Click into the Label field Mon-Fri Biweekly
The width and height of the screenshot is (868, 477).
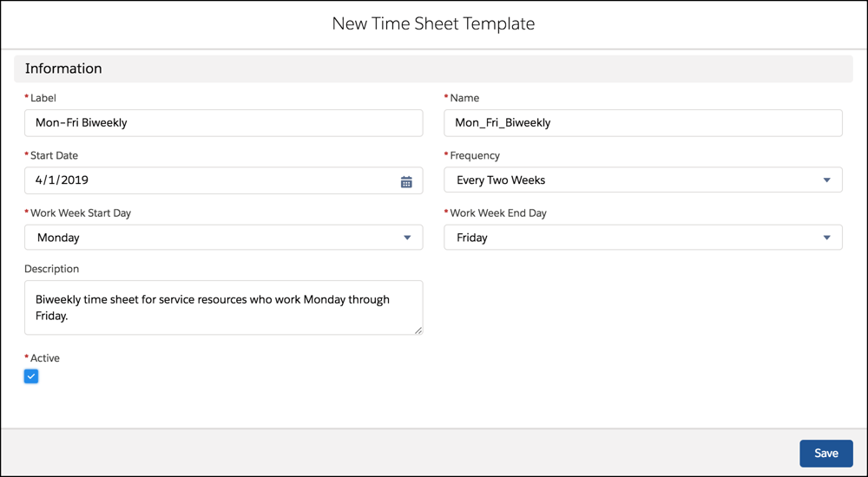pyautogui.click(x=224, y=123)
